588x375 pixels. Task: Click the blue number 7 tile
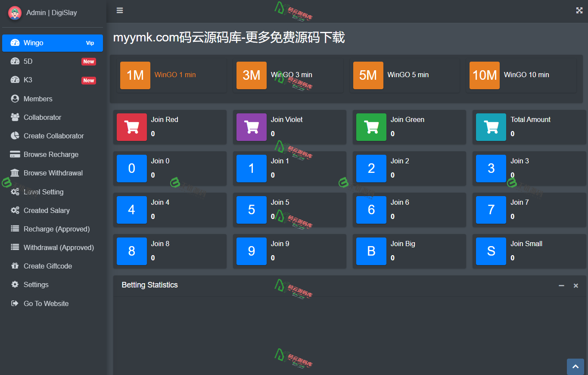tap(491, 210)
